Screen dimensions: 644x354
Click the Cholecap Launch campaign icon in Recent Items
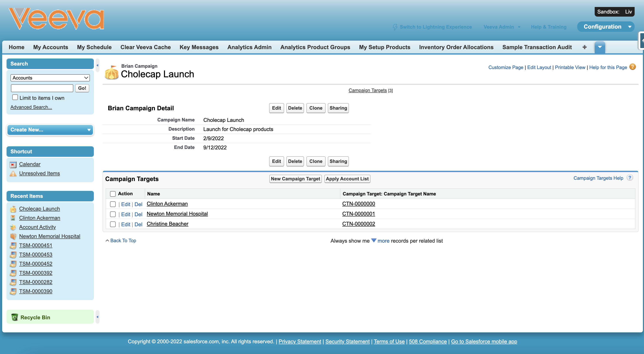tap(13, 209)
